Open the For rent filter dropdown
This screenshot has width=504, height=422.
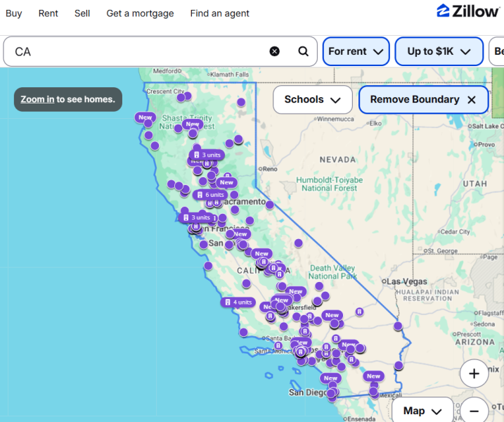(x=356, y=51)
